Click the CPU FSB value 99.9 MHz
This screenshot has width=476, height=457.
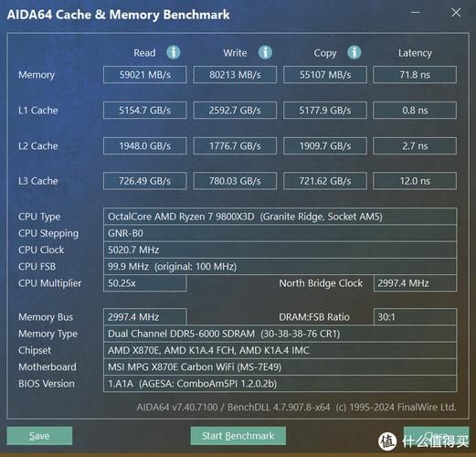point(280,267)
